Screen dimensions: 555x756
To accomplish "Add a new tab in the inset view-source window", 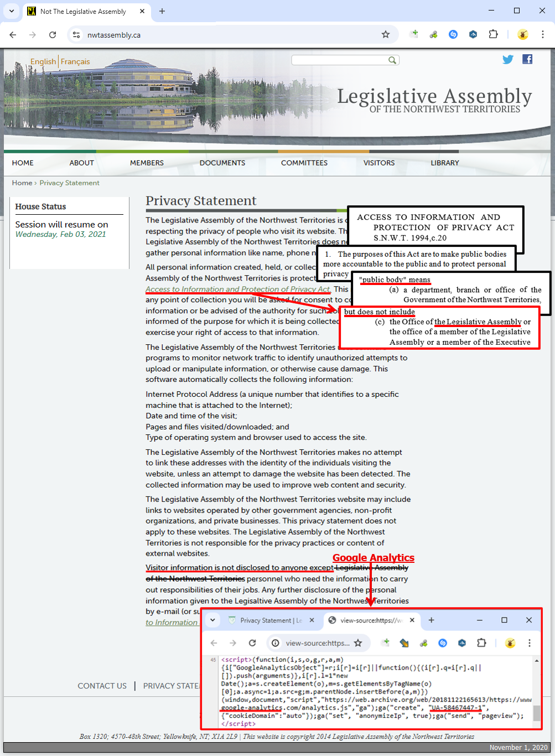I will point(431,620).
